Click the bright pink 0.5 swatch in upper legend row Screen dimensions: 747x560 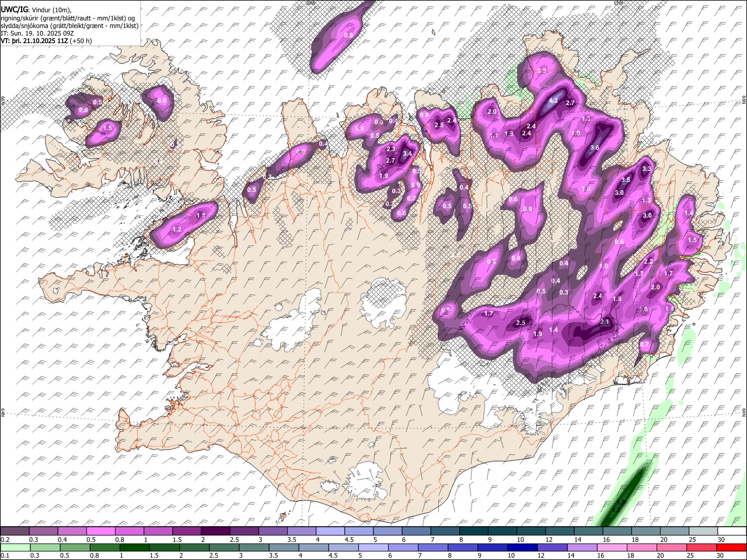pos(101,531)
